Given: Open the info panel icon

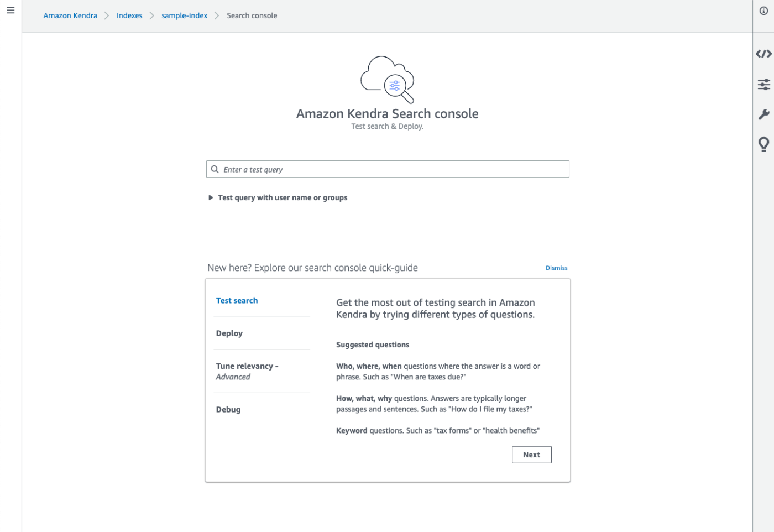Looking at the screenshot, I should click(x=763, y=11).
